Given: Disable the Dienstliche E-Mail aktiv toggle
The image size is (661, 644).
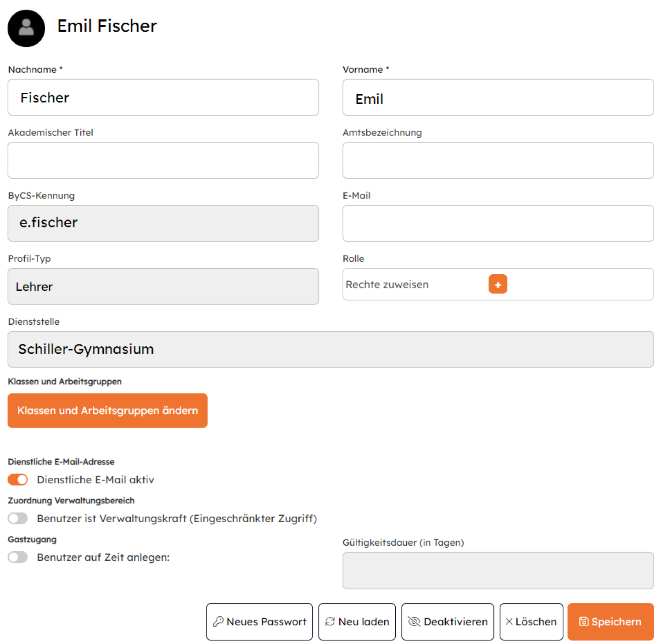Looking at the screenshot, I should coord(17,480).
